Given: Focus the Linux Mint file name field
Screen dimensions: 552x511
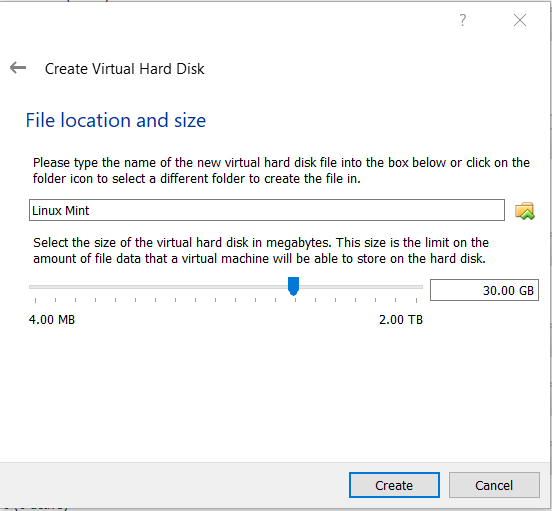Looking at the screenshot, I should click(267, 210).
